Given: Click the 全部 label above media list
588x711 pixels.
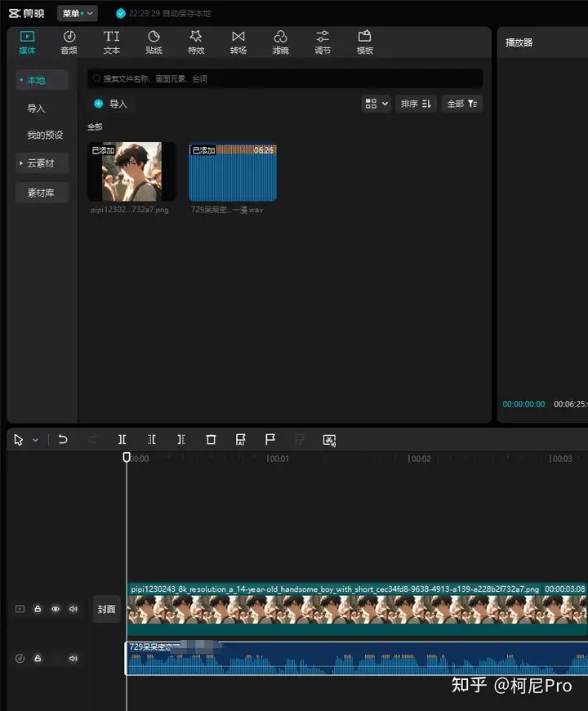Looking at the screenshot, I should [95, 127].
